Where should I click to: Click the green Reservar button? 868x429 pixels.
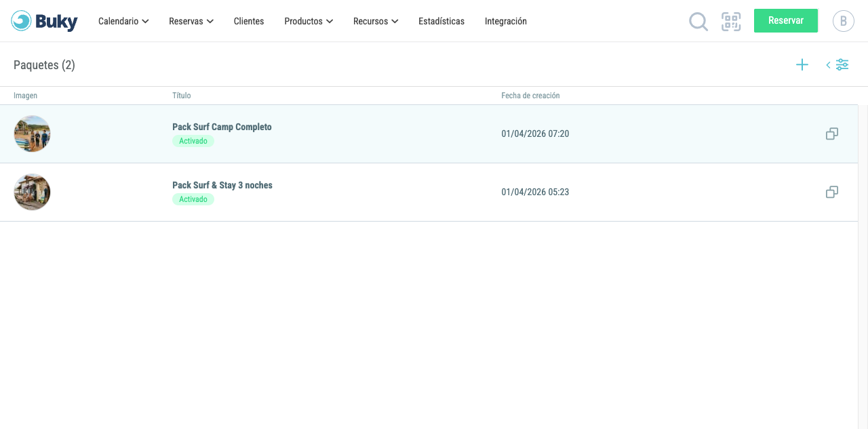pos(786,20)
